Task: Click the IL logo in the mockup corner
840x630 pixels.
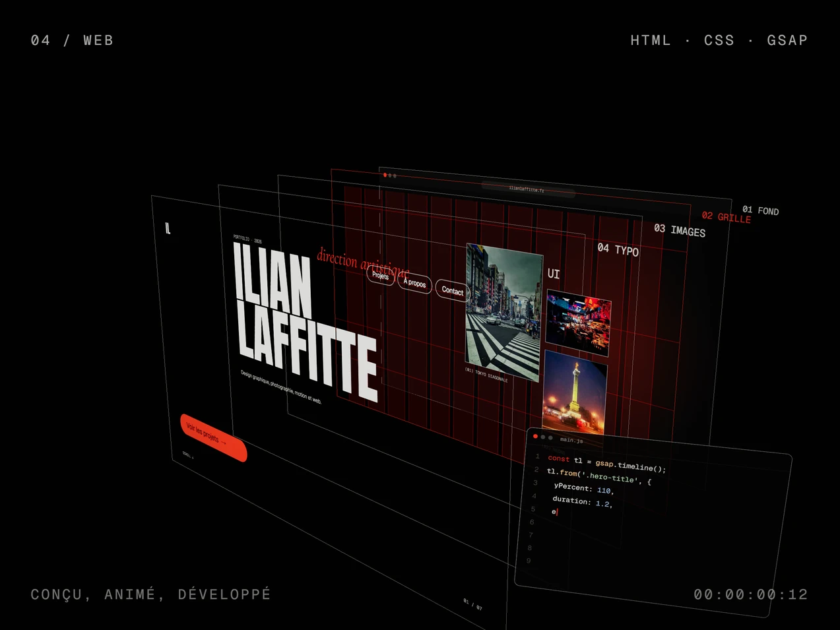Action: [168, 229]
